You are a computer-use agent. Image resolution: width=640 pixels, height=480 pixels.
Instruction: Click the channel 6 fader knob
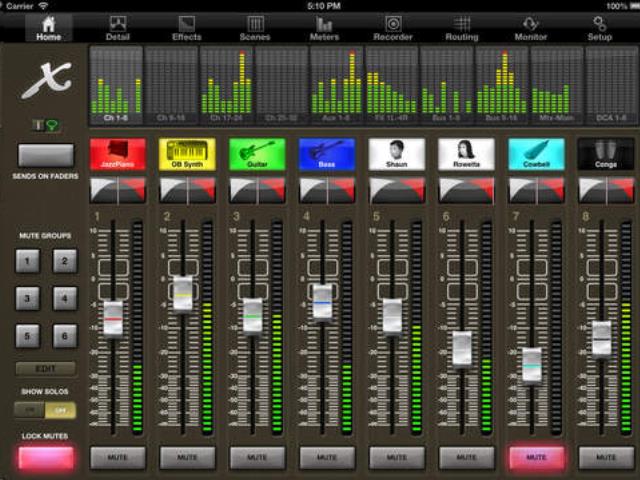tap(462, 349)
